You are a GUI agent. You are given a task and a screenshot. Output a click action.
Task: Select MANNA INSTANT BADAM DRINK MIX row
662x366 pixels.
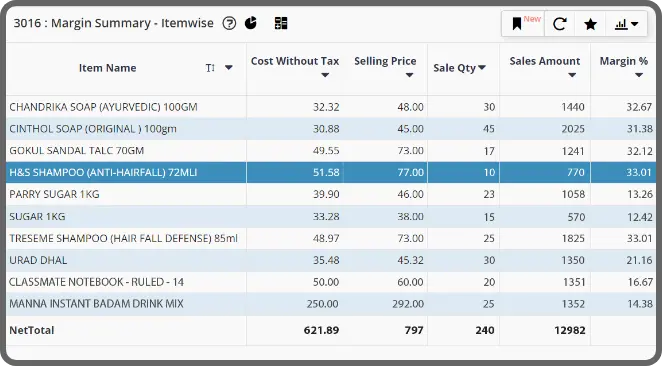coord(331,304)
